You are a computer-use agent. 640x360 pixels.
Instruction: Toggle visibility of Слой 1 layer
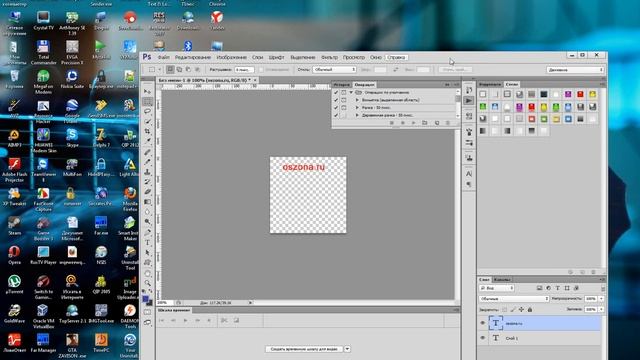(x=482, y=338)
